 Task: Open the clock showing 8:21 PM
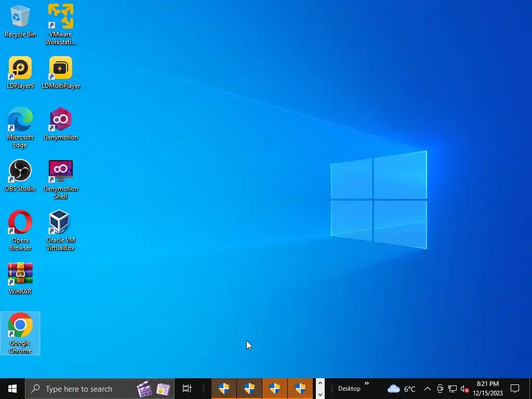coord(488,389)
